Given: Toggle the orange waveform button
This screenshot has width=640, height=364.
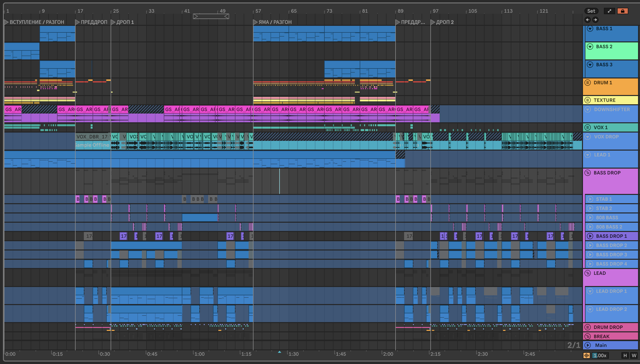Looking at the screenshot, I should (x=586, y=355).
